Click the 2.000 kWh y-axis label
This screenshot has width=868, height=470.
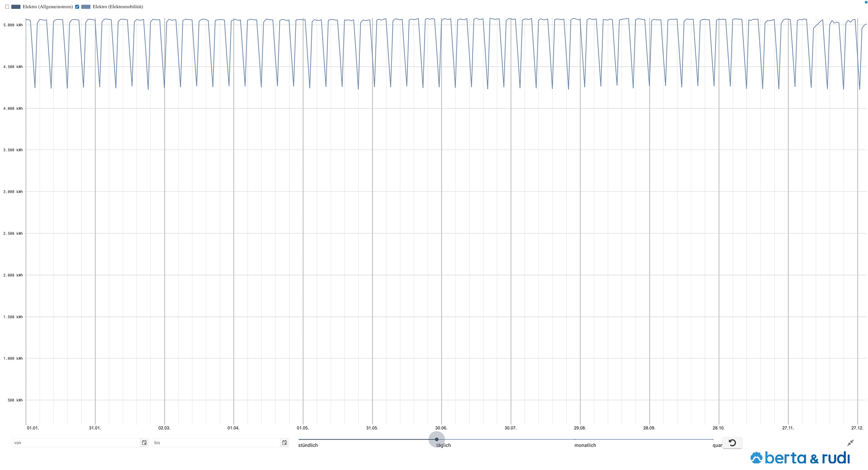(x=13, y=275)
